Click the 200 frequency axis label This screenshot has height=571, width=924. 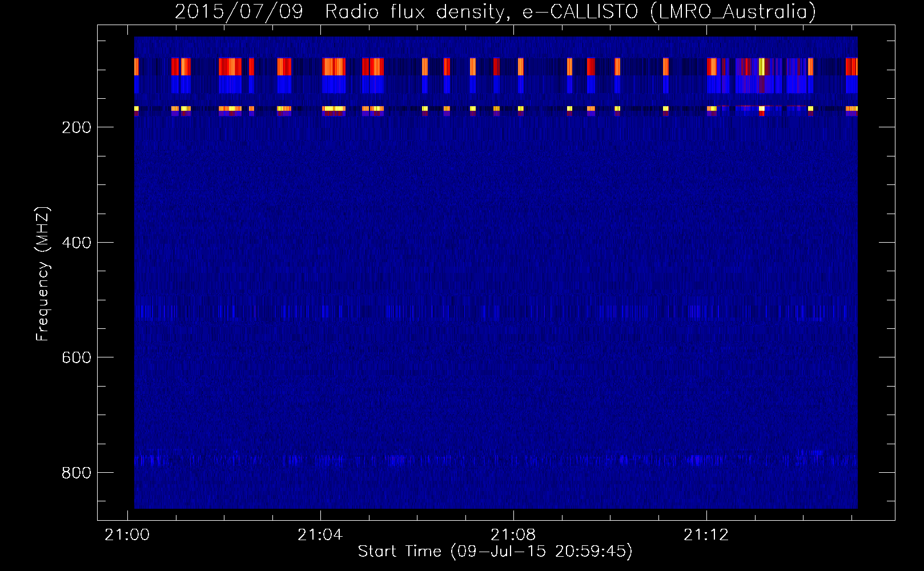77,127
